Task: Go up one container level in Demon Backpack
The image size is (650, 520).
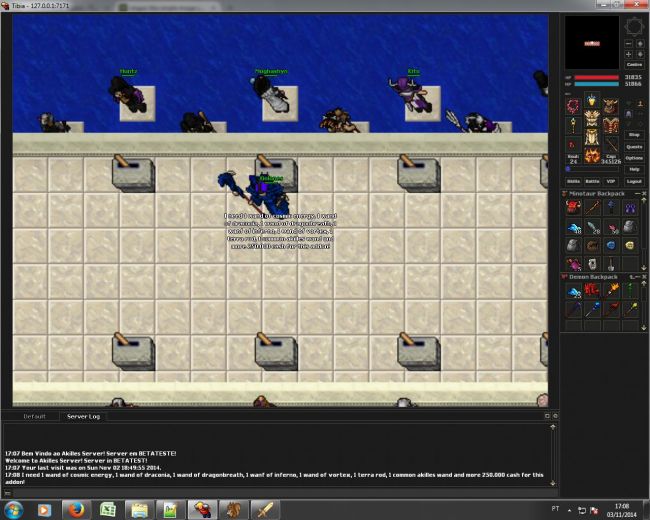Action: click(631, 277)
